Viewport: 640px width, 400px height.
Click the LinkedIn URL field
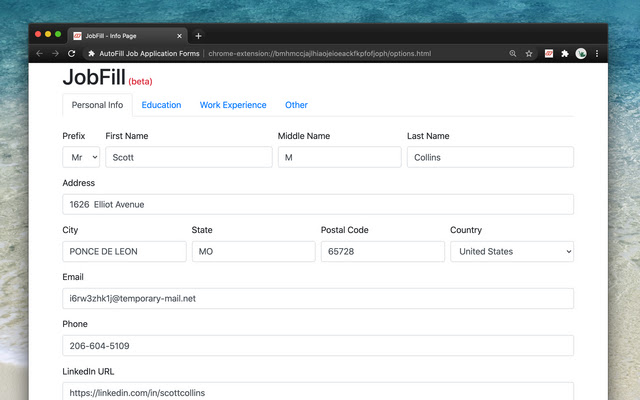pos(317,392)
